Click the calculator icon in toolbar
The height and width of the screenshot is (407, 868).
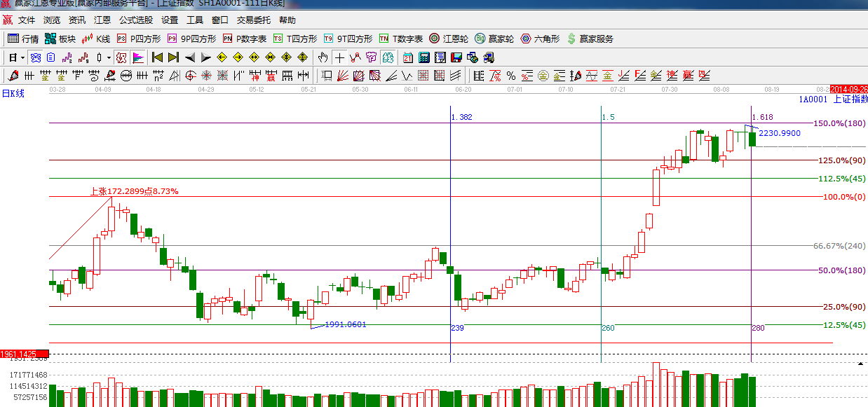point(424,57)
